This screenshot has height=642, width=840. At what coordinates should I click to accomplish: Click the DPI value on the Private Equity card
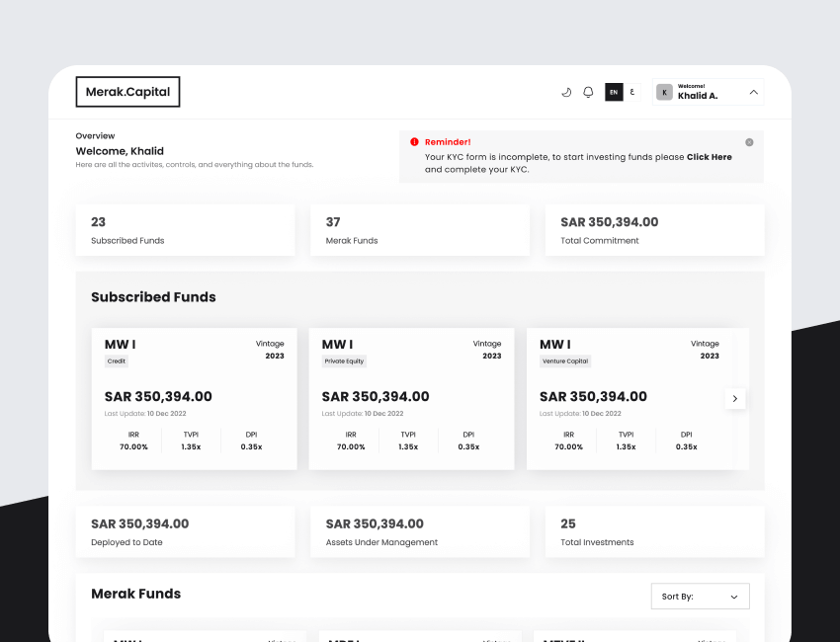pyautogui.click(x=468, y=446)
